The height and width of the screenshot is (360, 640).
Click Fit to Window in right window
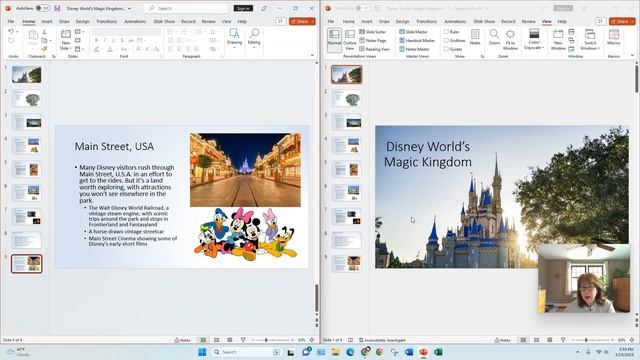click(x=510, y=40)
